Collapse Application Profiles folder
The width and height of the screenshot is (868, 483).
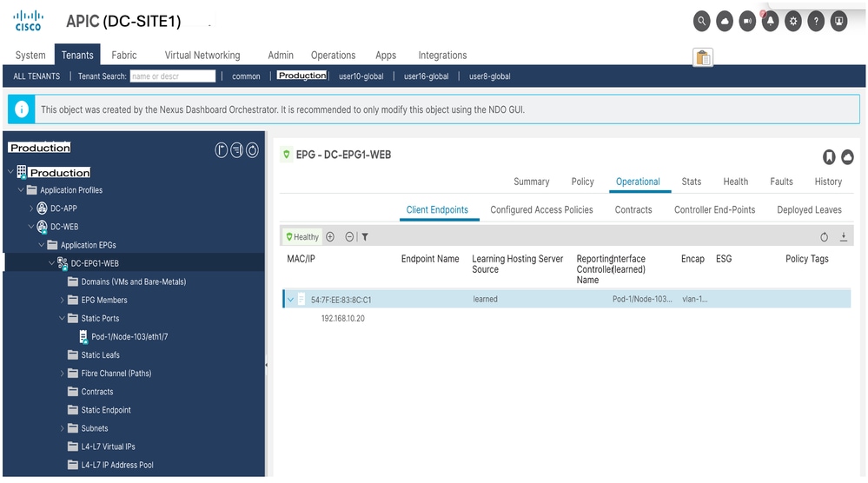point(21,189)
